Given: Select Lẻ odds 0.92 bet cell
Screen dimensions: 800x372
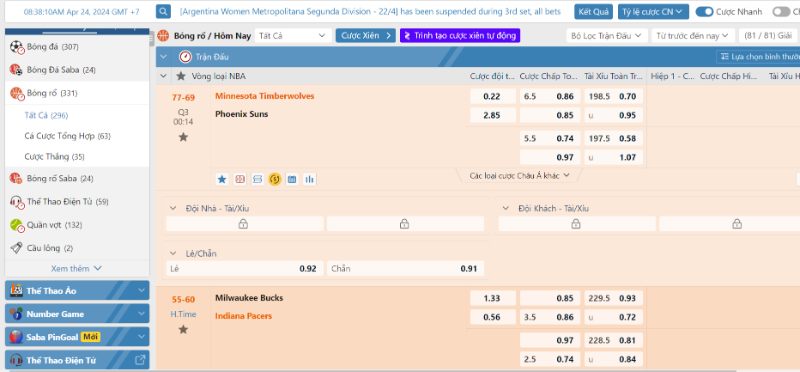Looking at the screenshot, I should tap(244, 269).
